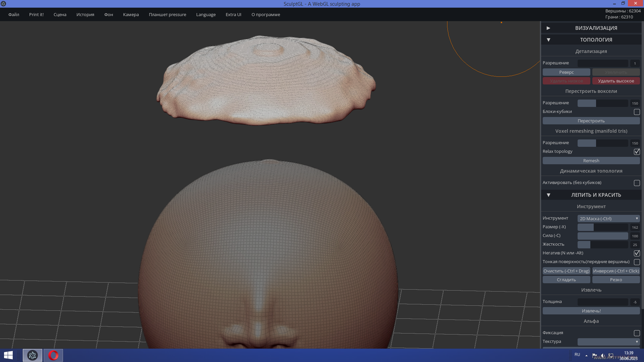Viewport: 644px width, 362px height.
Task: Enable the Блоки-кубики checkbox
Action: (636, 112)
